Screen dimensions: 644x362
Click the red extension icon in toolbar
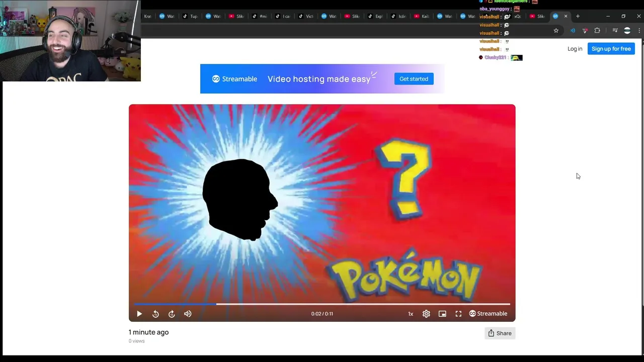pyautogui.click(x=585, y=31)
